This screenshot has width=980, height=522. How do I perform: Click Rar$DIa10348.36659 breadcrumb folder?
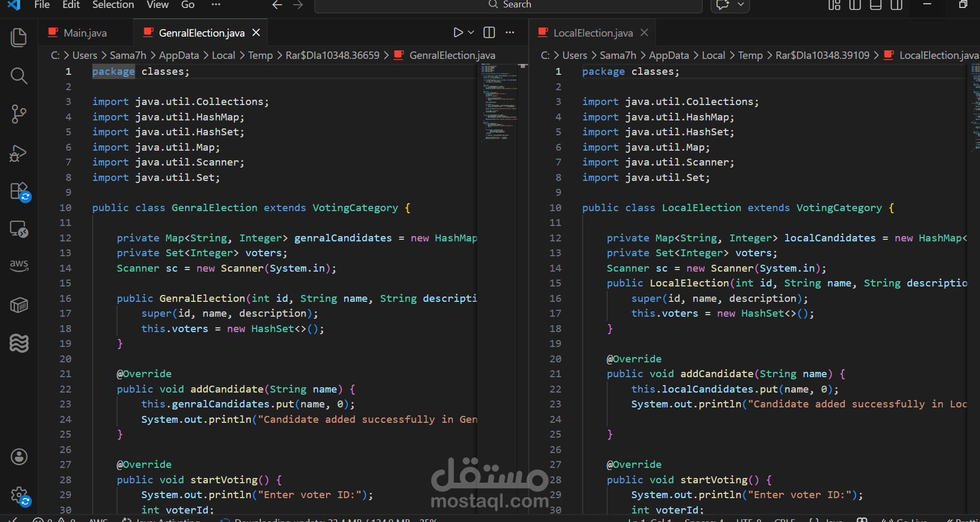332,55
